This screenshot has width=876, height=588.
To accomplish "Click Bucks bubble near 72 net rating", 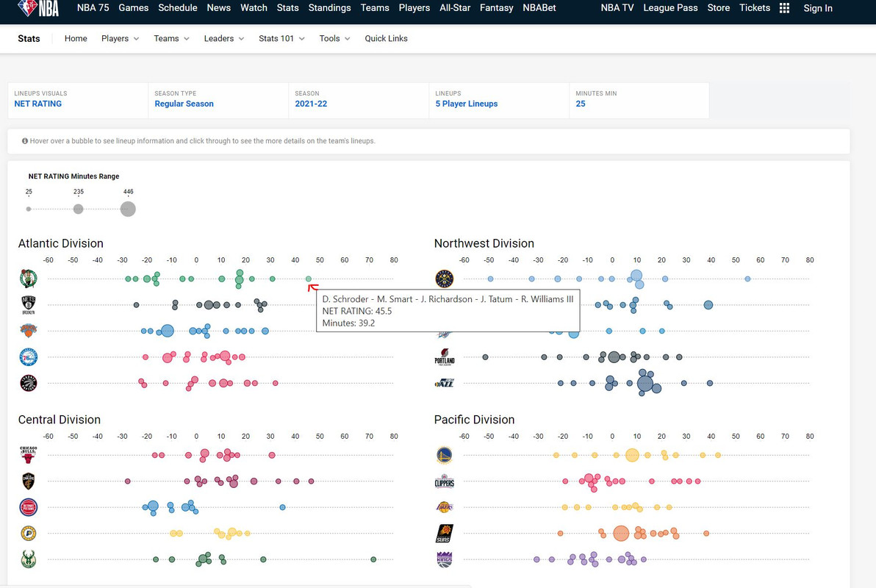I will point(374,559).
